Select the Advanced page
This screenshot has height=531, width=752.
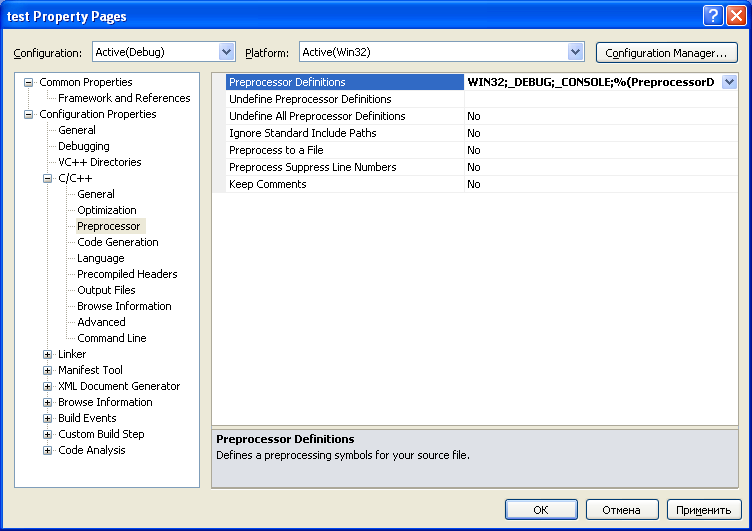click(x=101, y=322)
